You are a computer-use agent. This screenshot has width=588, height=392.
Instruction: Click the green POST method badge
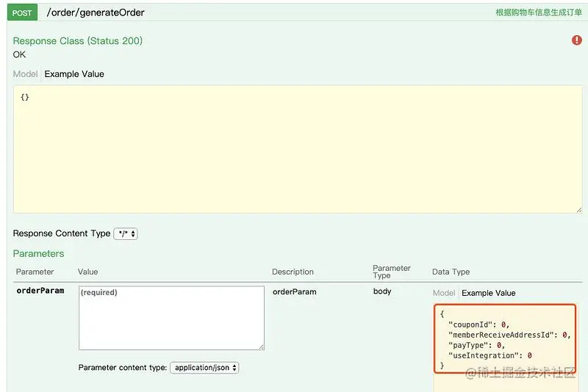pos(22,12)
